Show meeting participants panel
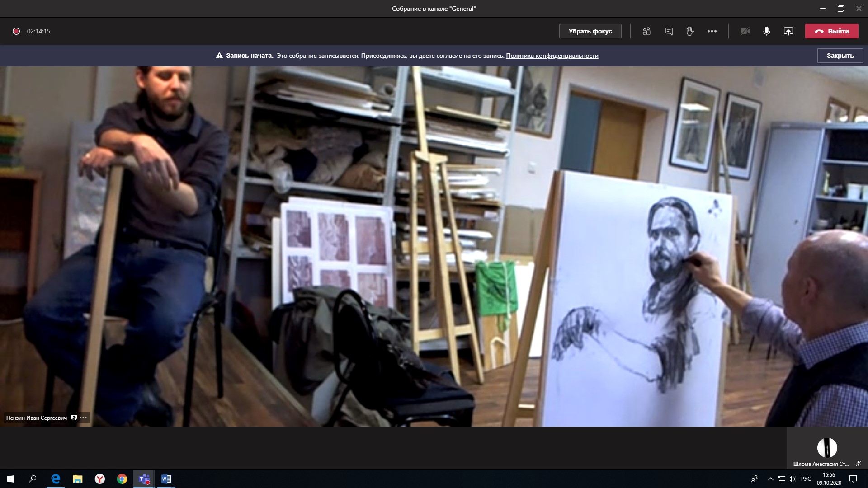The image size is (868, 488). click(x=646, y=31)
